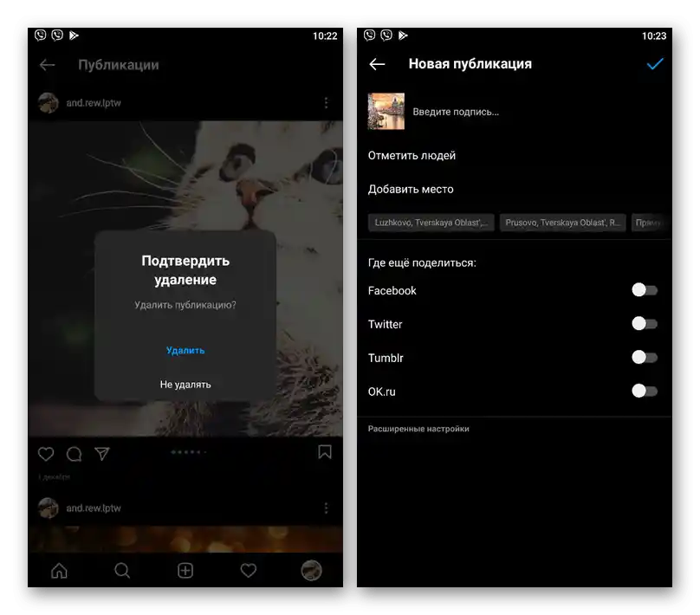
Task: Switch to the notifications tab
Action: click(248, 571)
